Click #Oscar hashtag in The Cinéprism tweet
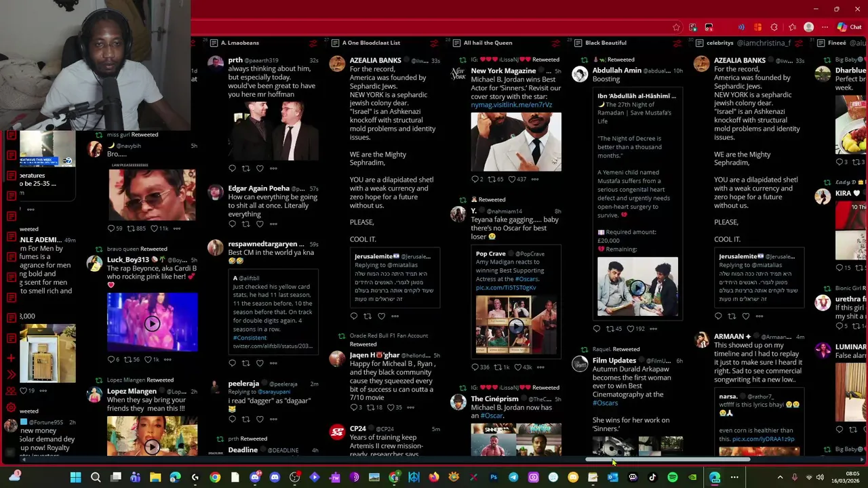 point(492,415)
